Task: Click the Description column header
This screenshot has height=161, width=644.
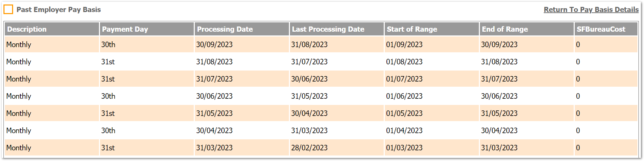Action: 27,29
